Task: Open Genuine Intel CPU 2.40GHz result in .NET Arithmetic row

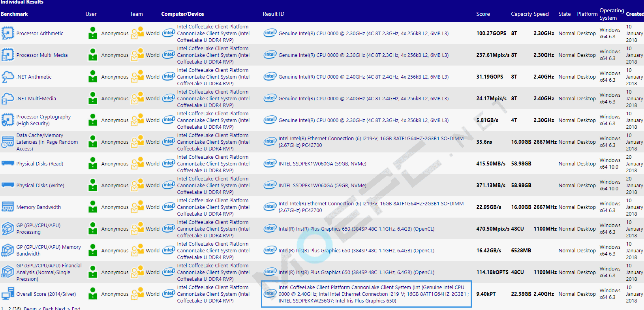Action: pyautogui.click(x=363, y=77)
